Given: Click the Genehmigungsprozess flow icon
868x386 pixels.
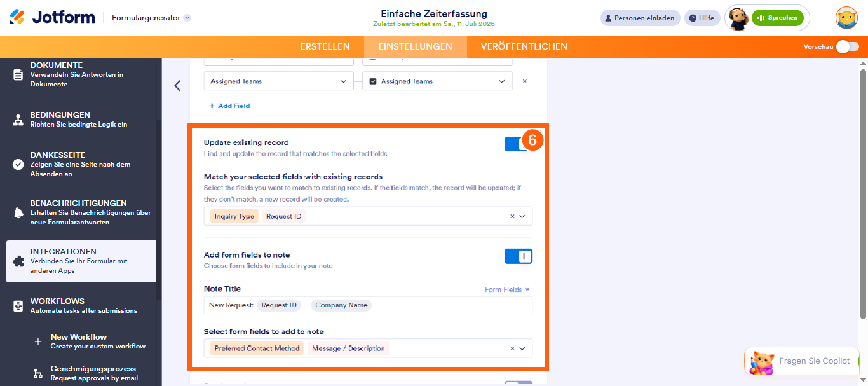Looking at the screenshot, I should [x=38, y=373].
